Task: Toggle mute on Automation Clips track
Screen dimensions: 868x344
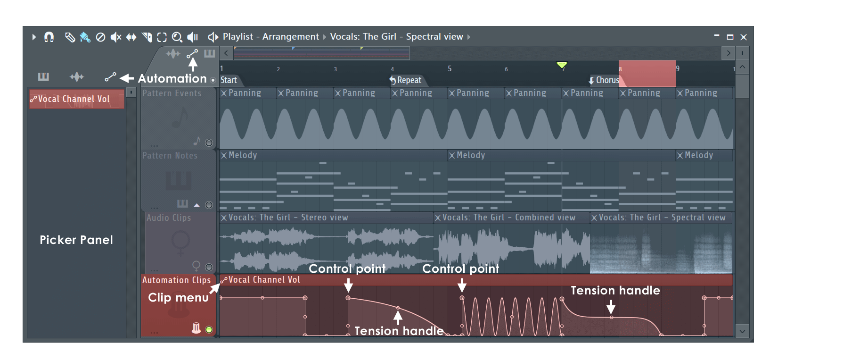Action: pyautogui.click(x=209, y=329)
